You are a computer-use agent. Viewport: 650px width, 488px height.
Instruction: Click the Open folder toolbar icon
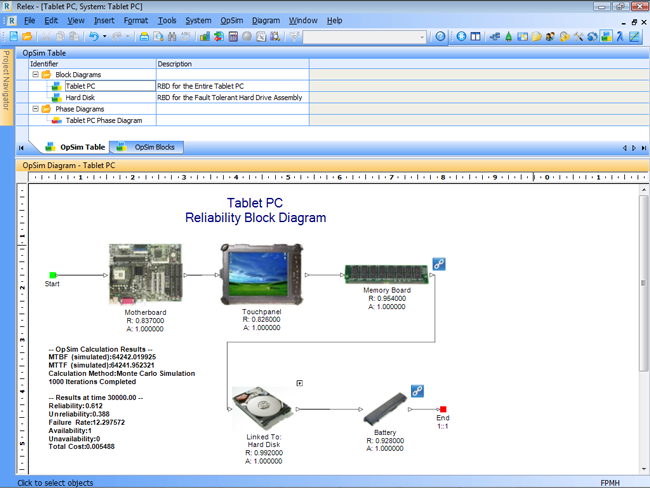29,37
